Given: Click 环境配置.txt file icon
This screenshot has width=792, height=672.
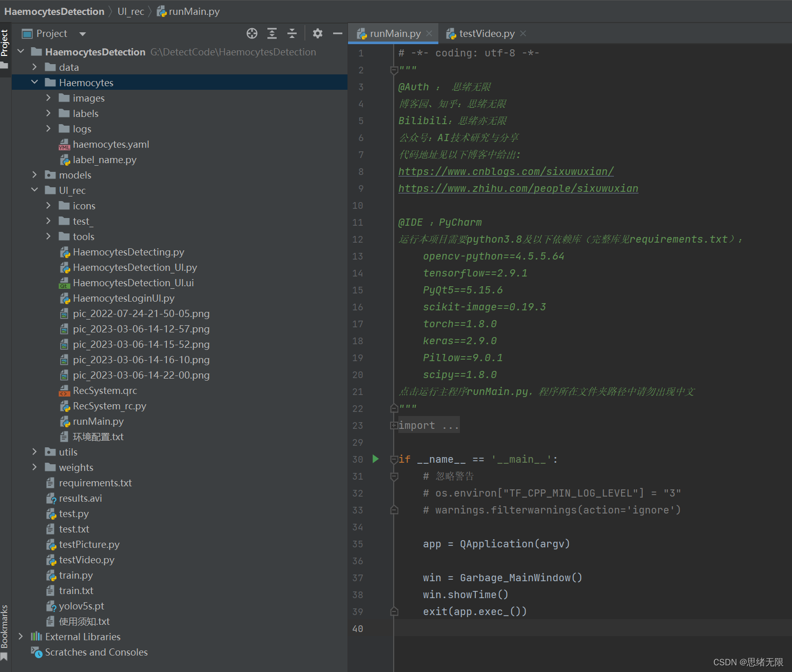Looking at the screenshot, I should [x=64, y=437].
